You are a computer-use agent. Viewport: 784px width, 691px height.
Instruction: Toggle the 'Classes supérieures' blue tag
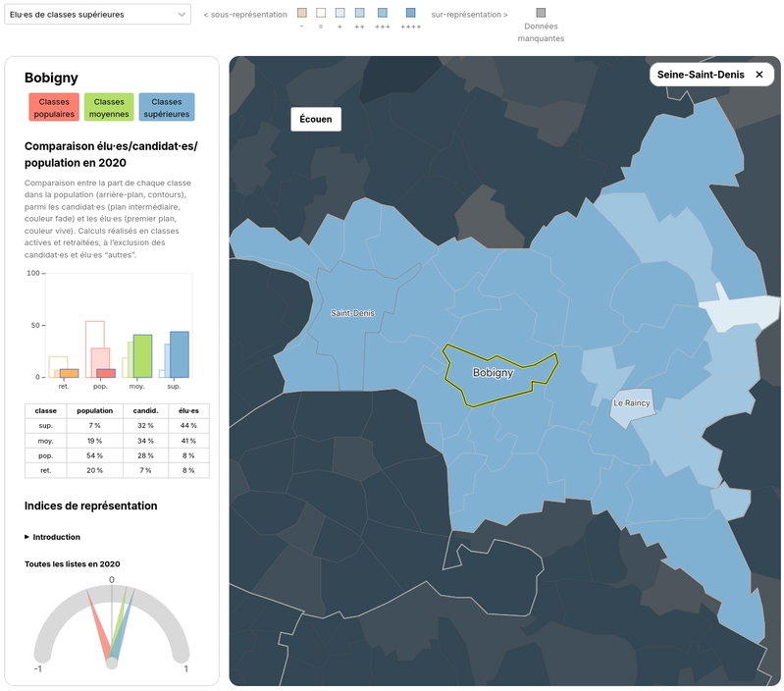point(167,108)
